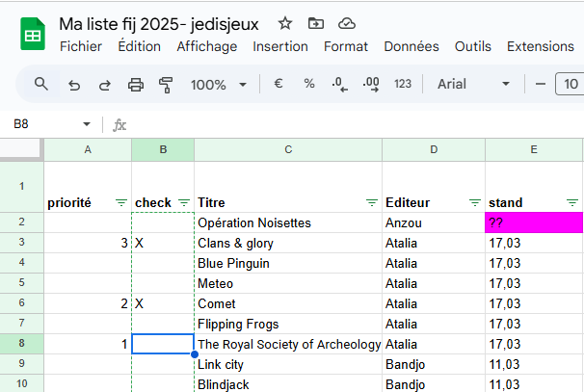584x392 pixels.
Task: Undo the last action
Action: point(74,85)
